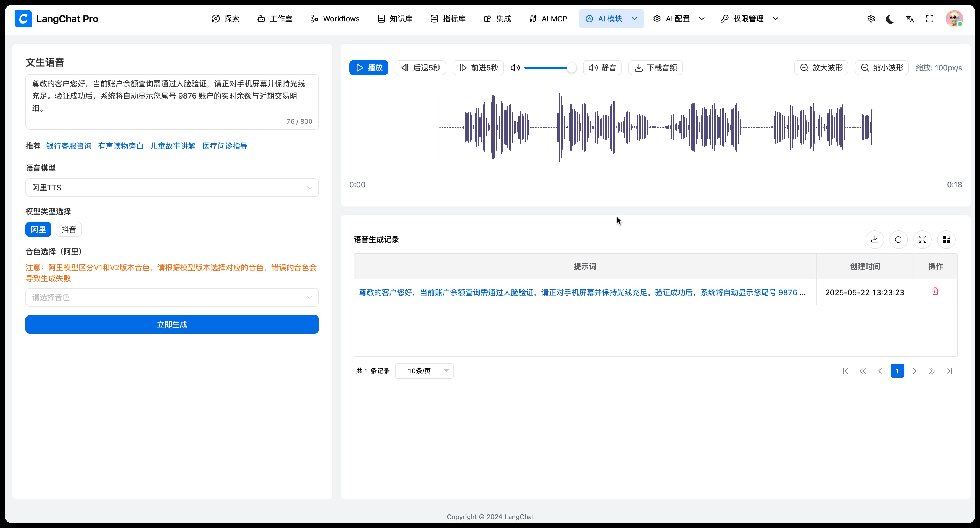The height and width of the screenshot is (528, 980).
Task: Open the language translation icon
Action: [910, 19]
